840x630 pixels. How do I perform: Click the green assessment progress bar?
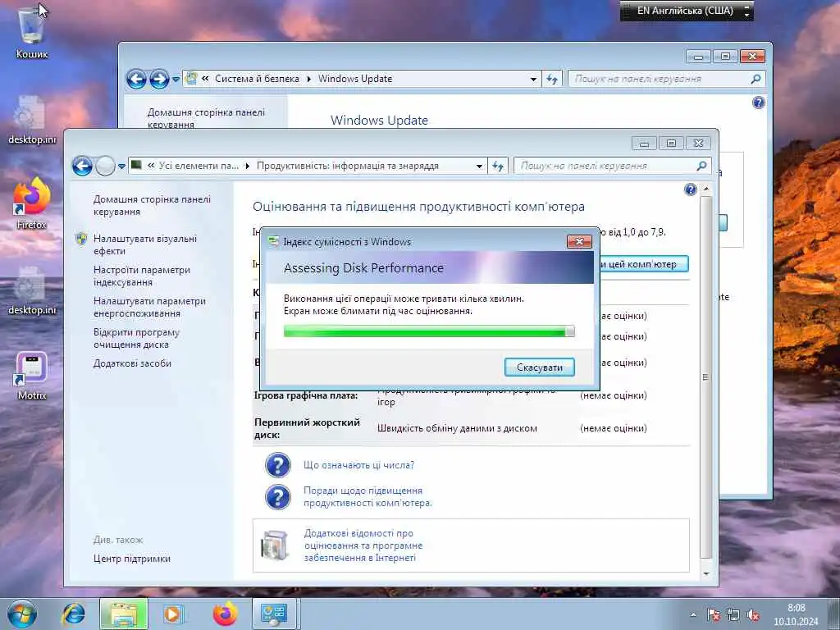coord(429,331)
